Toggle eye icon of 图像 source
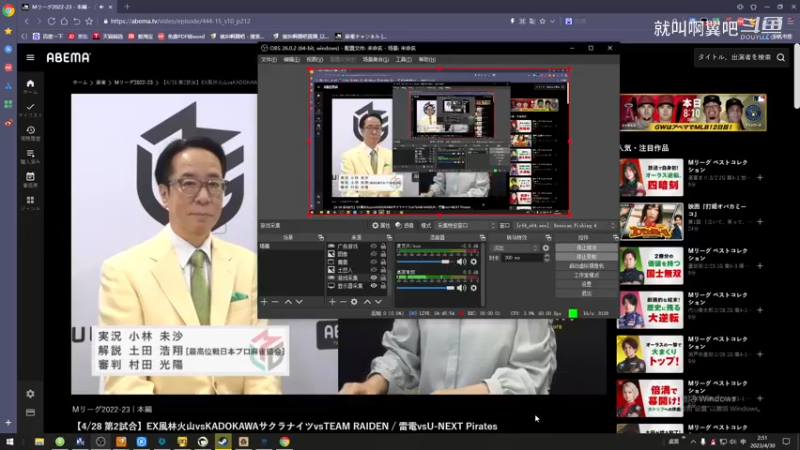Image resolution: width=800 pixels, height=450 pixels. pos(373,254)
